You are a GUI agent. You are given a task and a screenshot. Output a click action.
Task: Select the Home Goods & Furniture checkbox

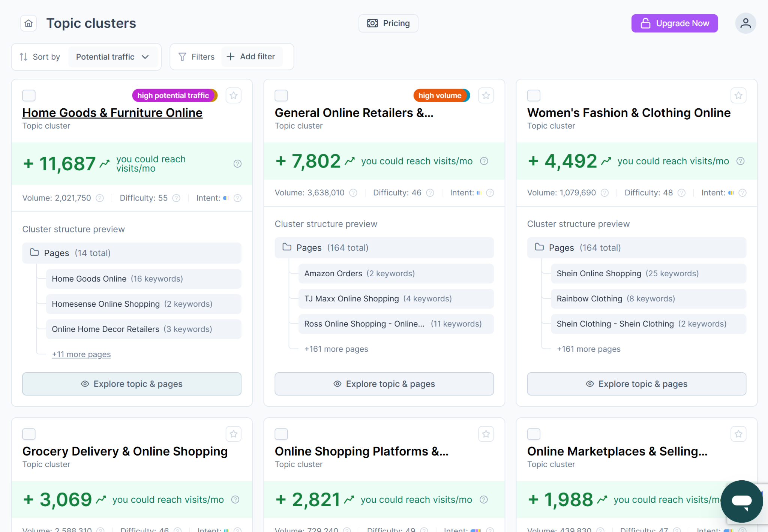[29, 96]
